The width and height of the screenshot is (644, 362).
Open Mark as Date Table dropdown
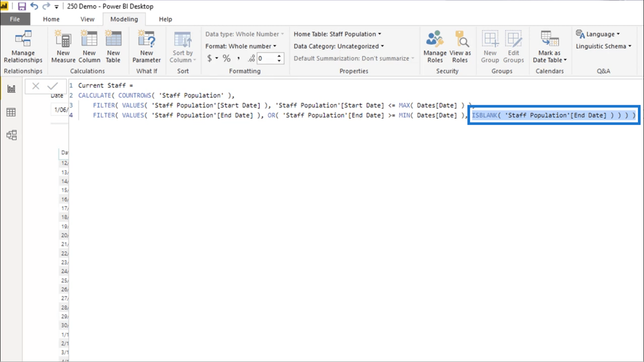pos(549,47)
